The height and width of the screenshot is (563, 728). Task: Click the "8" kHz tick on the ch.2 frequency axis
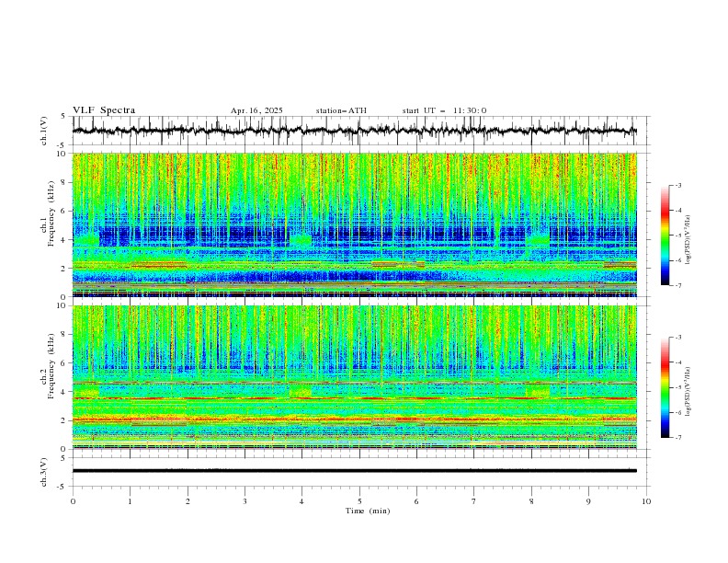[x=66, y=335]
